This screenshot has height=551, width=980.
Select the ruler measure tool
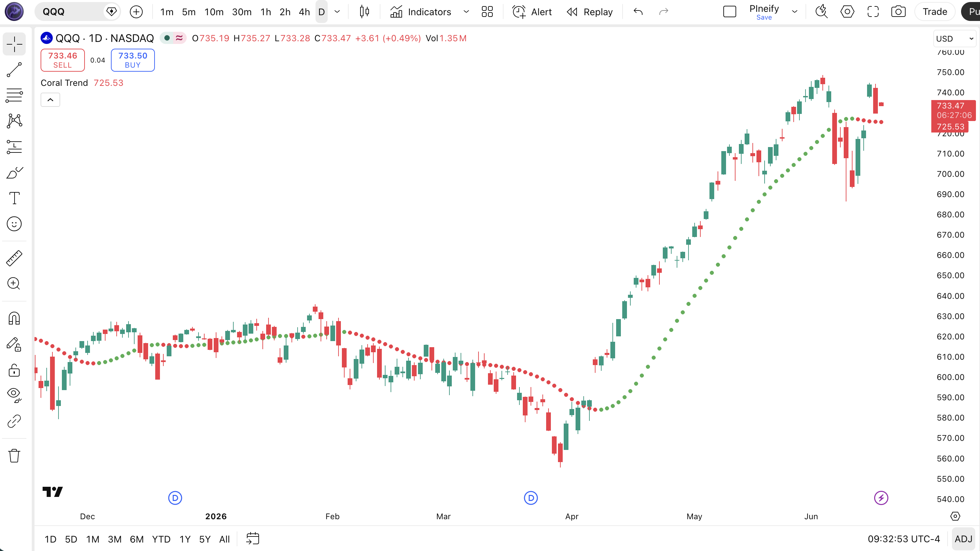tap(14, 258)
